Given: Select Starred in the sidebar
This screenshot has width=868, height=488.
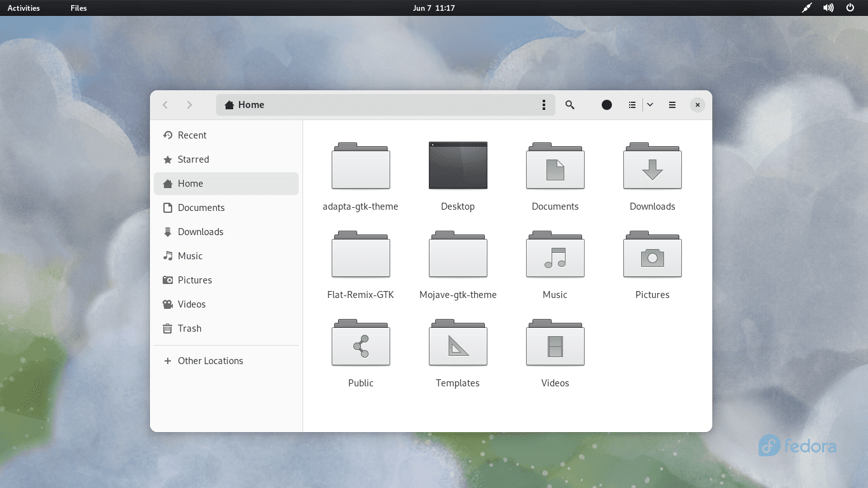Looking at the screenshot, I should point(193,159).
